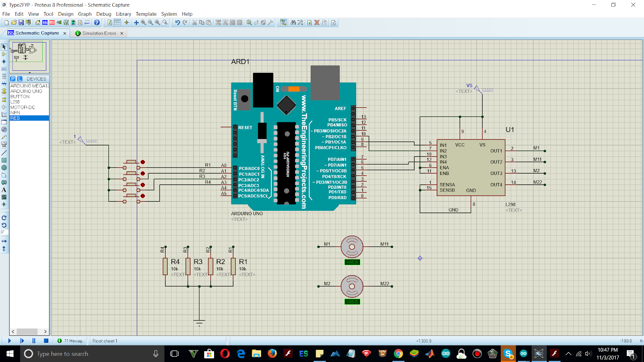This screenshot has height=362, width=644.
Task: Click the Zoom In toolbar icon
Action: pos(142,23)
